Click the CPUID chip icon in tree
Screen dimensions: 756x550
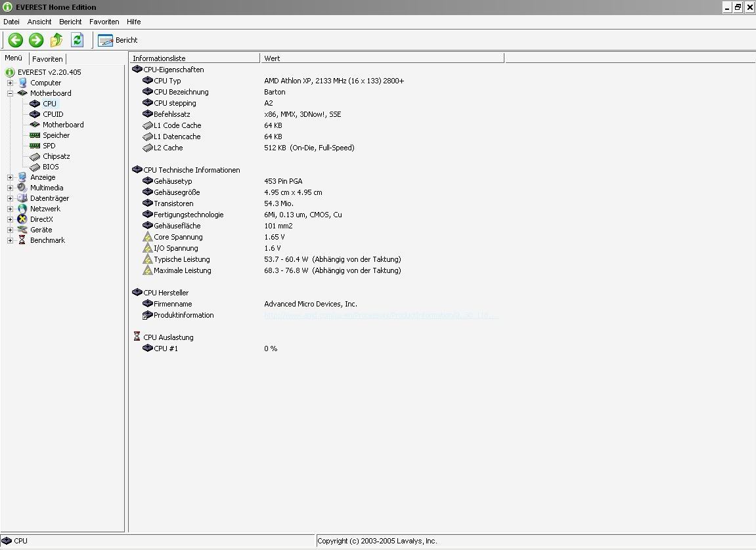35,114
